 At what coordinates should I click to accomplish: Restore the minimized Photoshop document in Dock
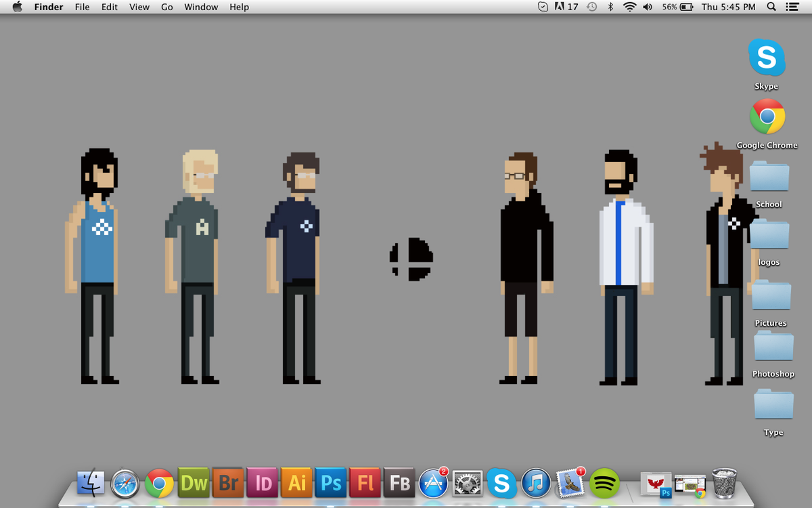[656, 485]
